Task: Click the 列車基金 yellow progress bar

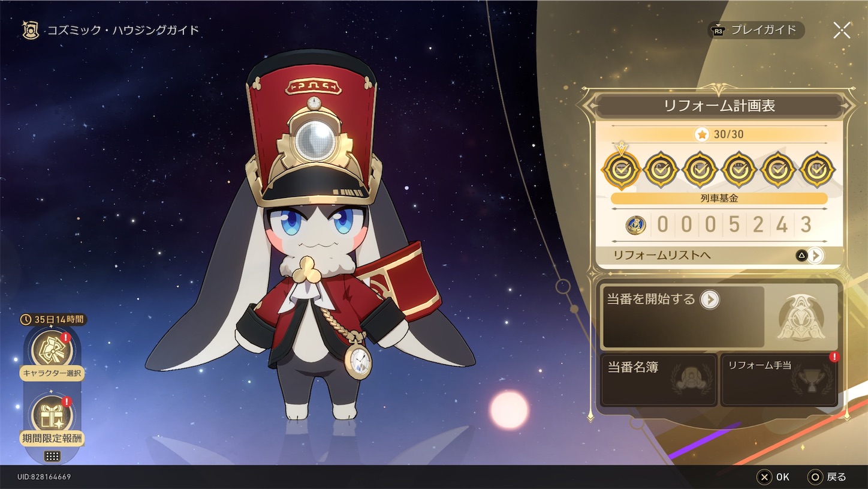Action: point(719,199)
